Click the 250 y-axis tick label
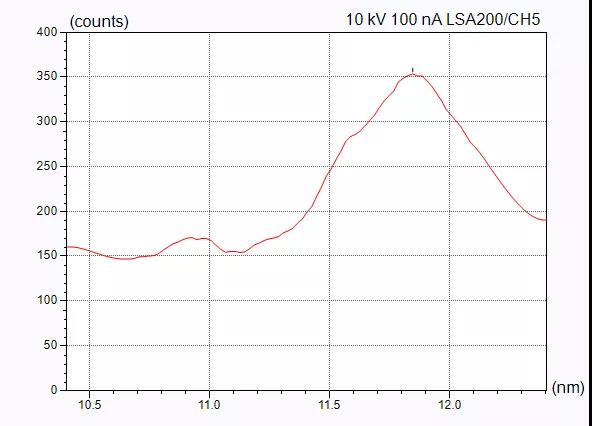 (x=47, y=166)
